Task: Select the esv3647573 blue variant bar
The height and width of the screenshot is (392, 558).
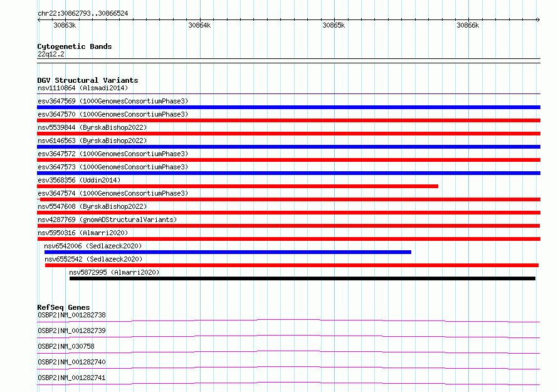Action: point(288,173)
